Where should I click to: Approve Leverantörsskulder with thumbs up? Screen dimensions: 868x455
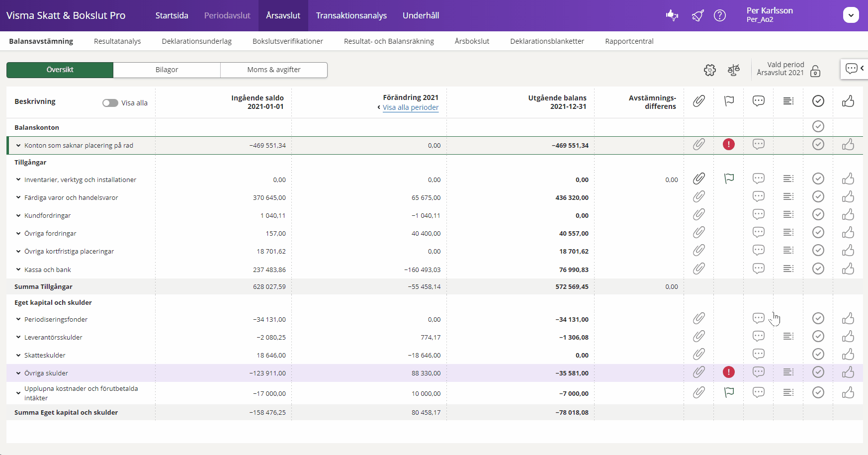(848, 337)
